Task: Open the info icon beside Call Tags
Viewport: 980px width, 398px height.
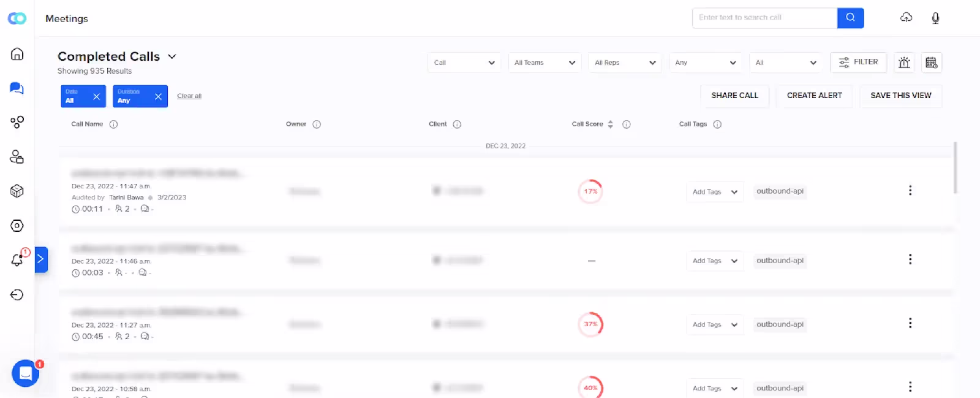Action: tap(717, 124)
